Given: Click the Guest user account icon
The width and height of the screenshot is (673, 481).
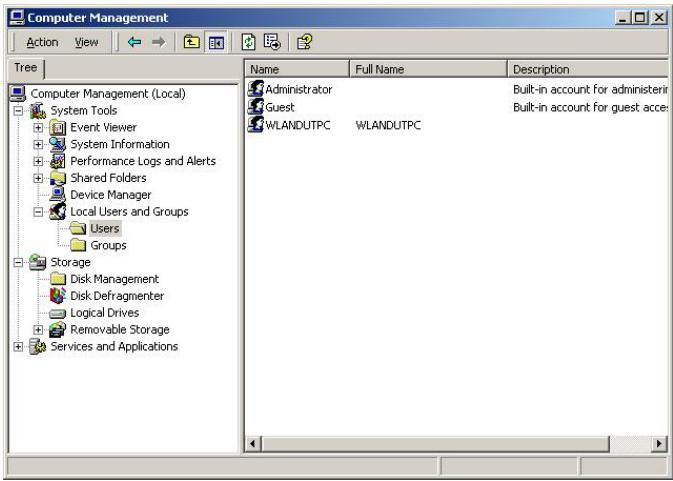Looking at the screenshot, I should pyautogui.click(x=256, y=106).
